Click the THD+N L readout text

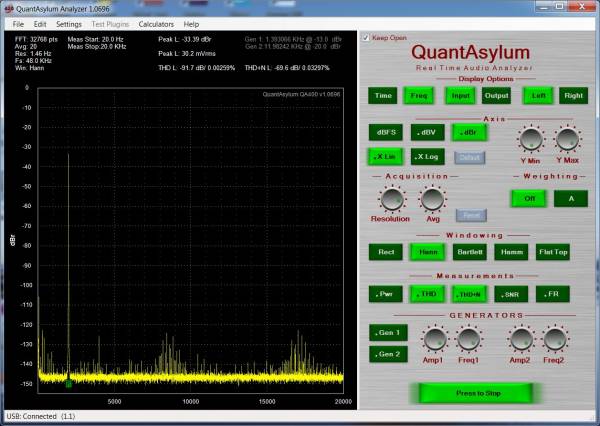point(287,68)
